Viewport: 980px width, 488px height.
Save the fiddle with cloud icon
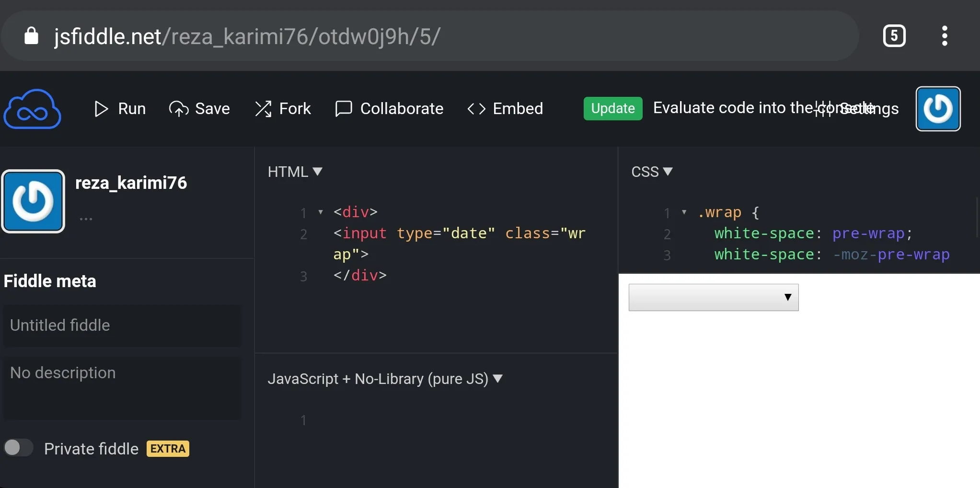point(199,109)
